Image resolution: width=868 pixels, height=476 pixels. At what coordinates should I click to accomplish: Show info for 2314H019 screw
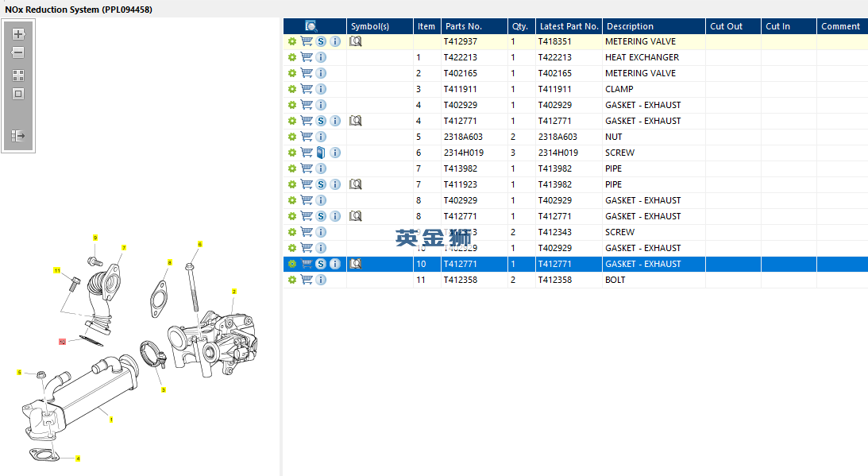[335, 153]
